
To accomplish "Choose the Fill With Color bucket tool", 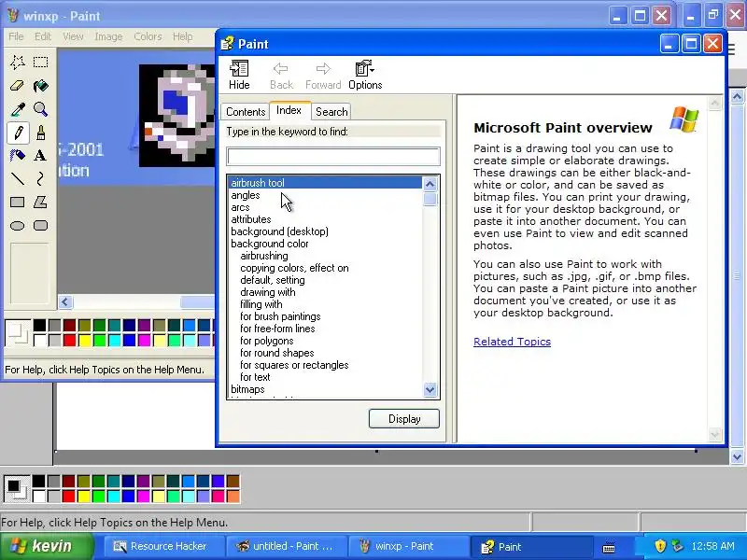I will click(40, 86).
